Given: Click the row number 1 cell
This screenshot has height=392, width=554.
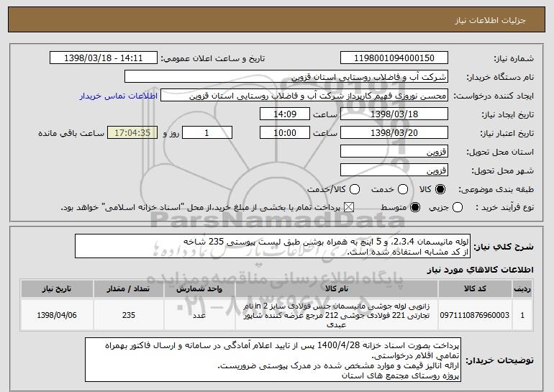Looking at the screenshot, I should click(522, 315).
